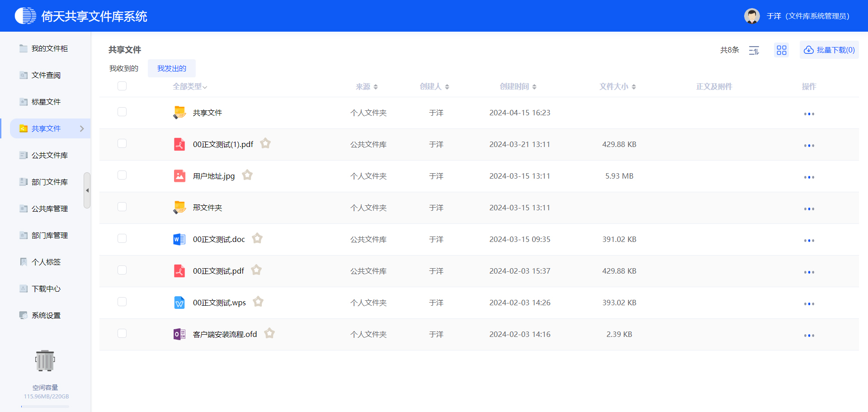868x412 pixels.
Task: Expand the 共享文件 sidebar chevron
Action: coord(82,128)
